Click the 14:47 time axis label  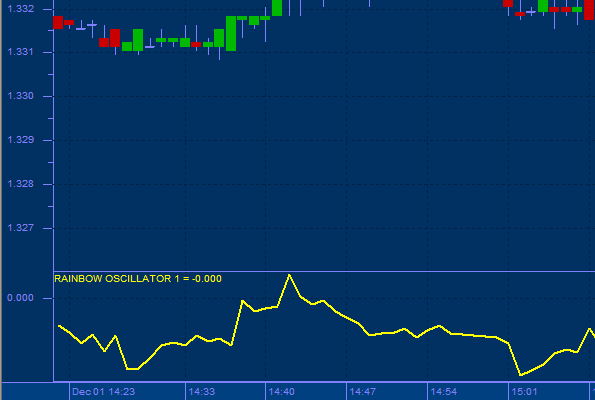click(x=363, y=392)
